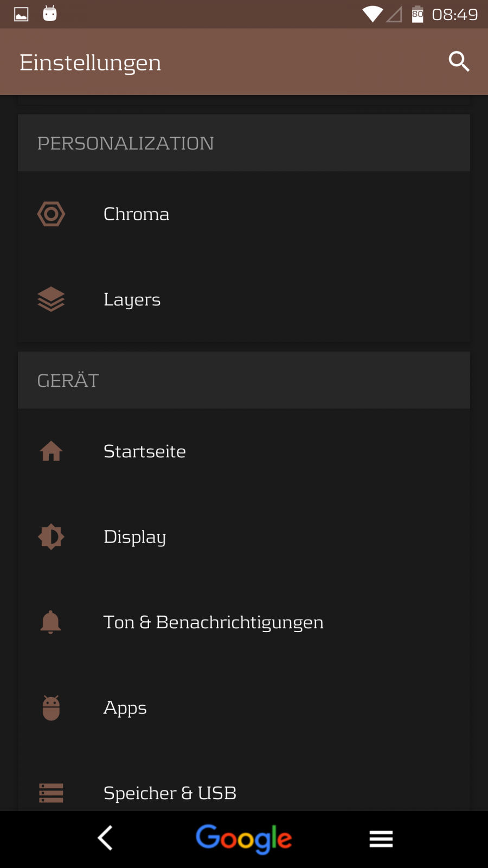This screenshot has width=488, height=868.
Task: Tap the Google home button
Action: [x=244, y=839]
